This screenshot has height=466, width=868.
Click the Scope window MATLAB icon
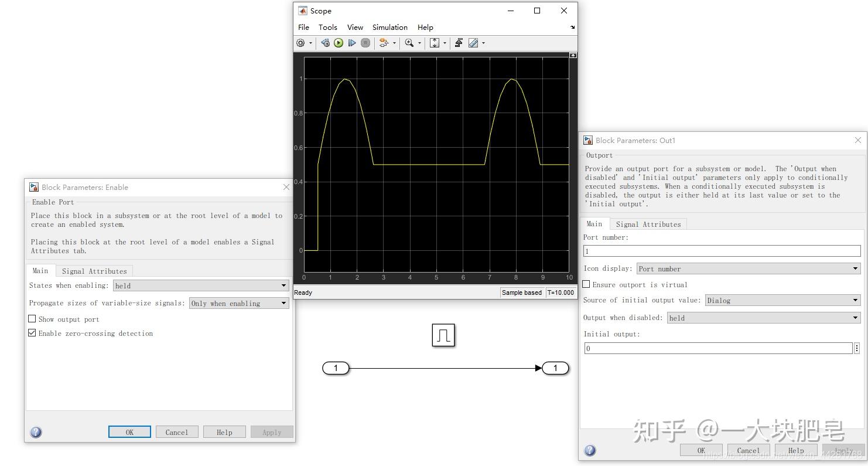coord(303,11)
